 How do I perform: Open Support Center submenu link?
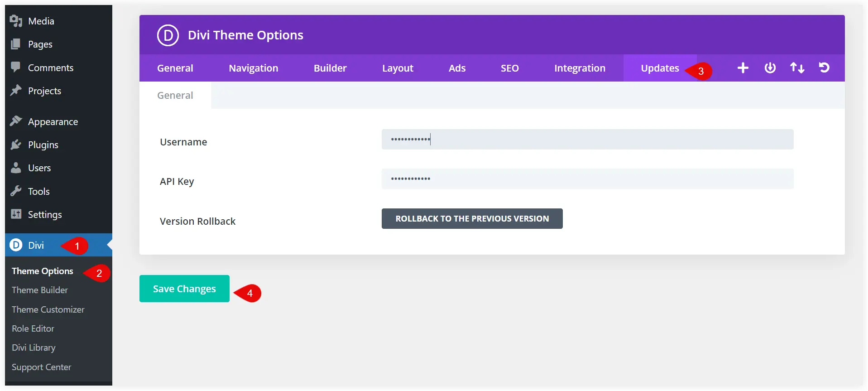[x=41, y=367]
